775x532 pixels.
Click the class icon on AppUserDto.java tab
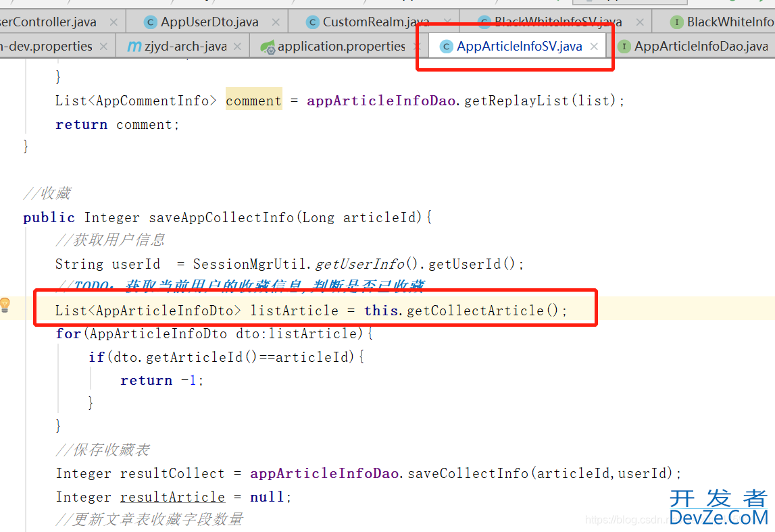(x=150, y=22)
